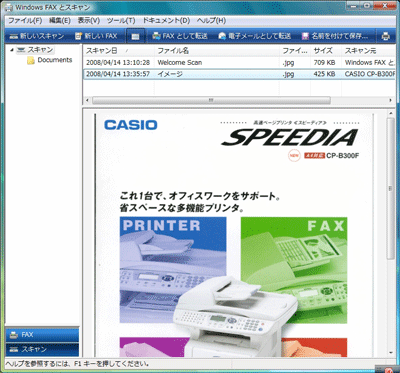Open the ファイル(F) menu

[x=25, y=21]
